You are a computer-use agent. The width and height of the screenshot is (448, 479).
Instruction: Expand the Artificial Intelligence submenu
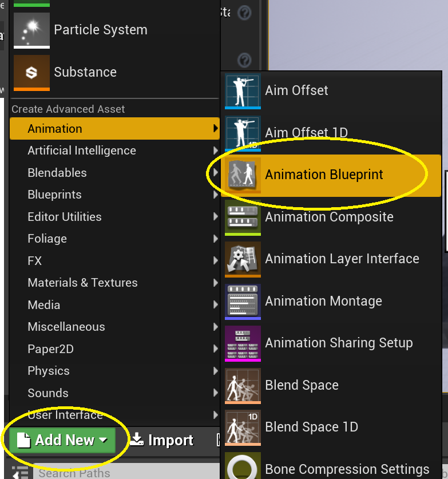coord(82,151)
